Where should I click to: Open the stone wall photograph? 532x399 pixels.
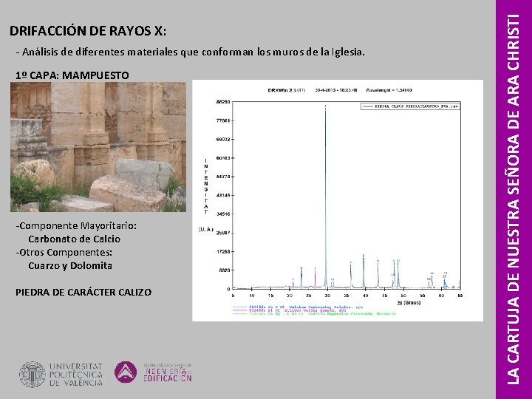(98, 147)
